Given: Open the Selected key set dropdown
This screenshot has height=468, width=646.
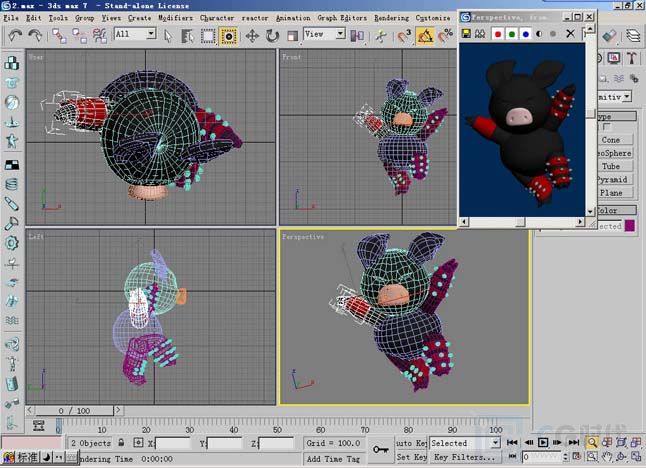Looking at the screenshot, I should pyautogui.click(x=465, y=443).
